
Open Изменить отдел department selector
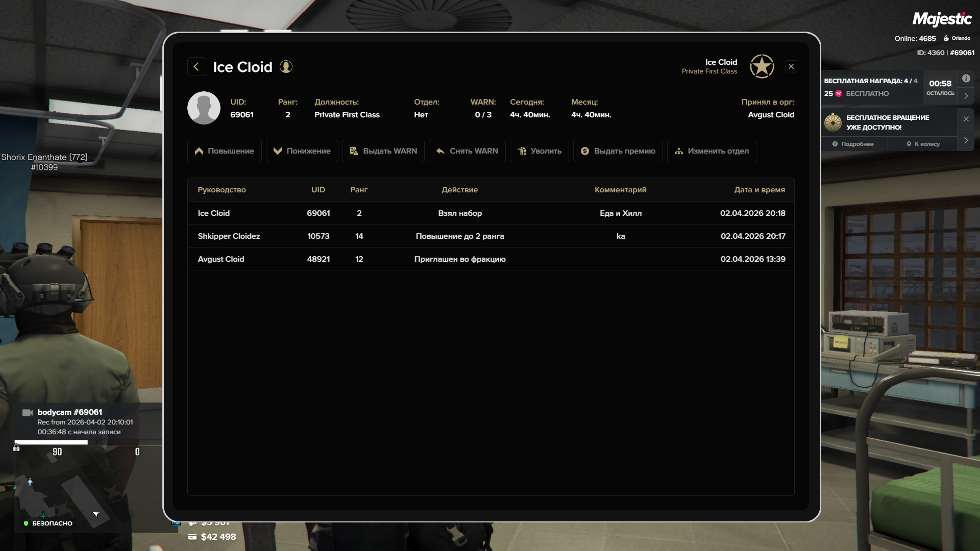point(711,151)
